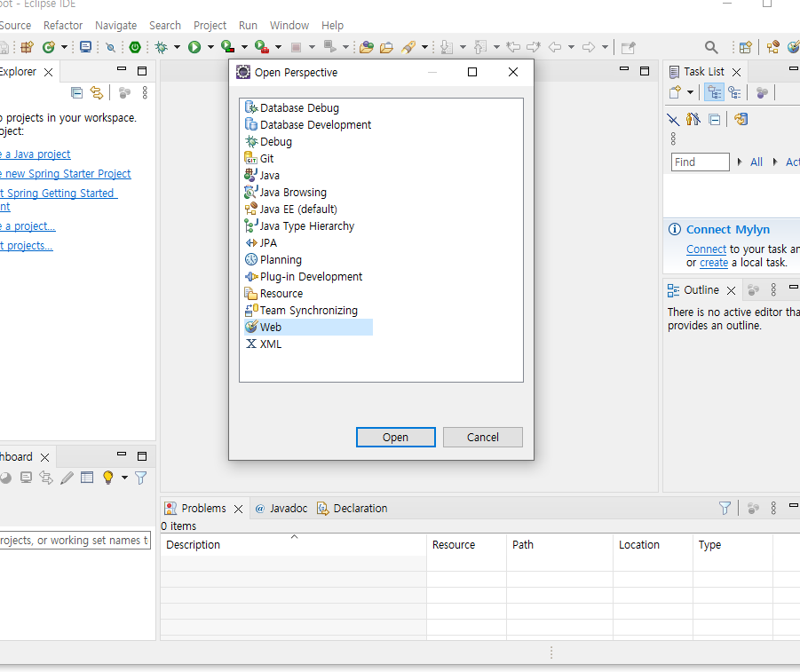800x672 pixels.
Task: Toggle Categorized view in Task List
Action: pos(714,92)
